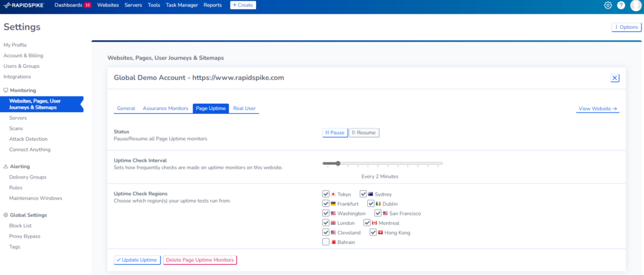Open the user avatar menu
Viewport: 644px width, 275px height.
(635, 5)
